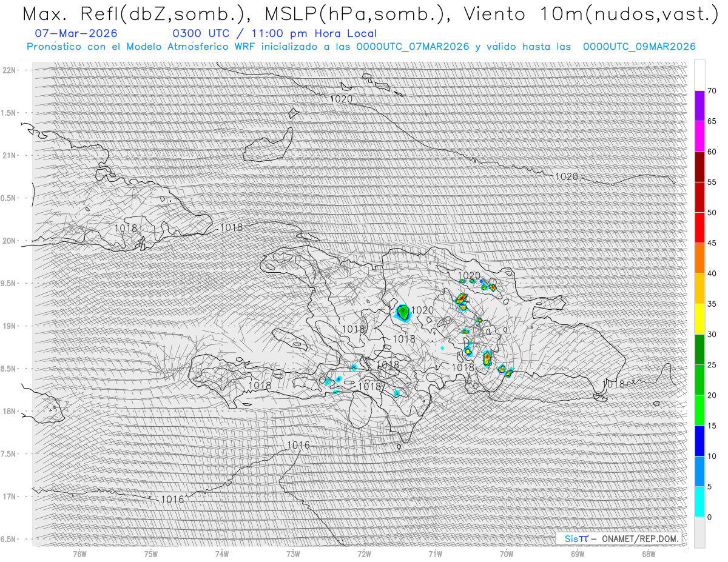The width and height of the screenshot is (728, 562).
Task: Select the 69W longitude axis label
Action: (578, 554)
